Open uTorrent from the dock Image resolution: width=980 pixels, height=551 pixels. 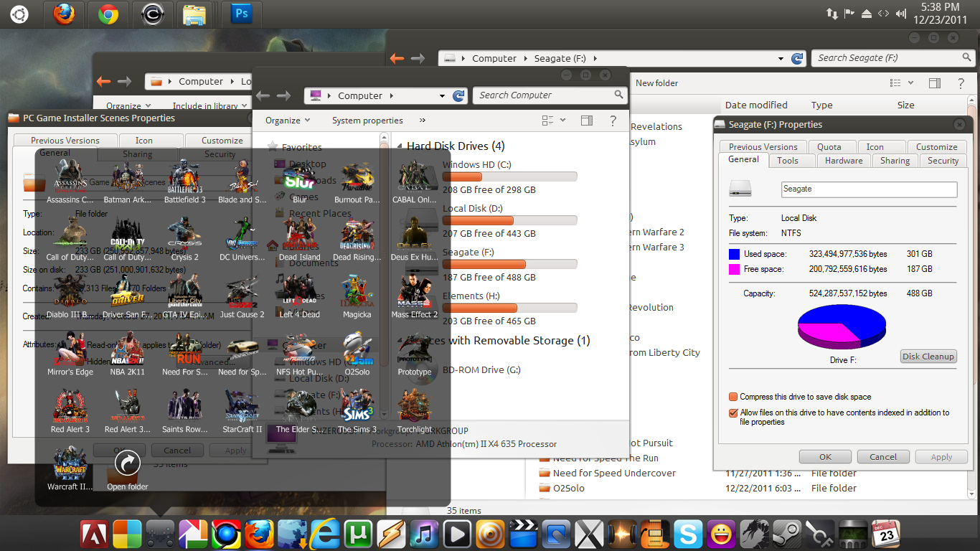(358, 534)
